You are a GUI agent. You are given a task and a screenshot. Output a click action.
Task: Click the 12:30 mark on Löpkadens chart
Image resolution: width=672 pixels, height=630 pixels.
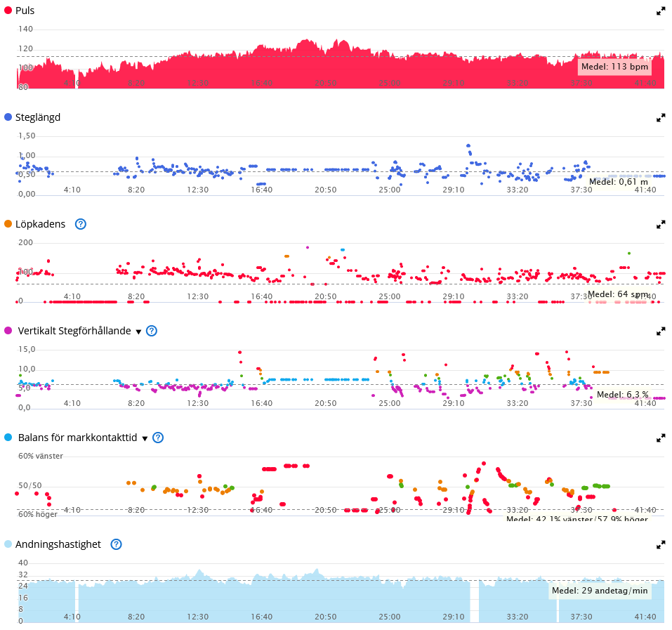point(197,296)
